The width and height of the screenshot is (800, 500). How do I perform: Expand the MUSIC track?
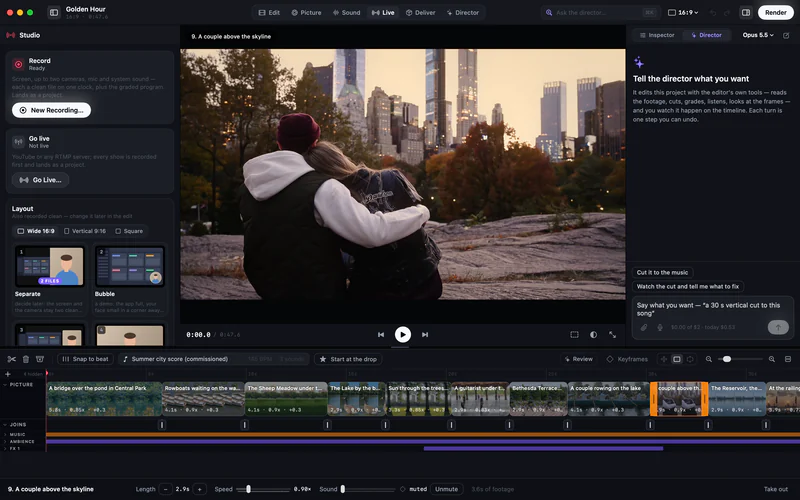coord(5,435)
